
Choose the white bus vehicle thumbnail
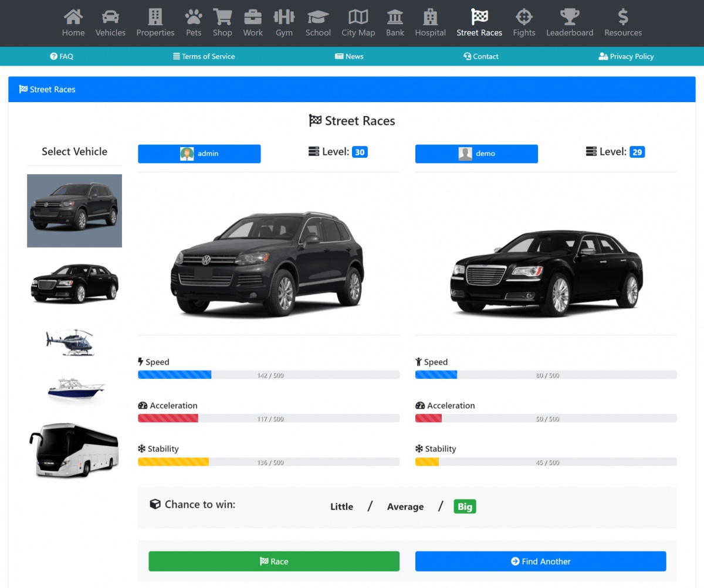pos(74,450)
